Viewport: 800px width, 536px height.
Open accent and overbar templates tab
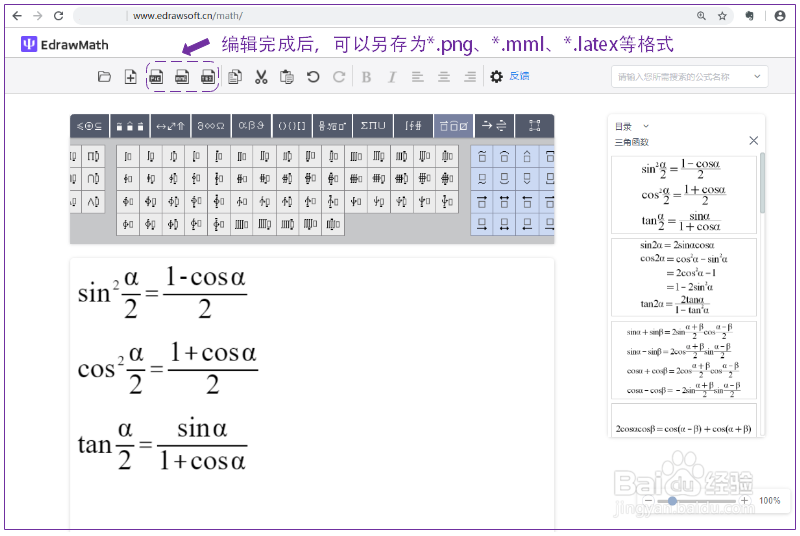click(x=454, y=126)
